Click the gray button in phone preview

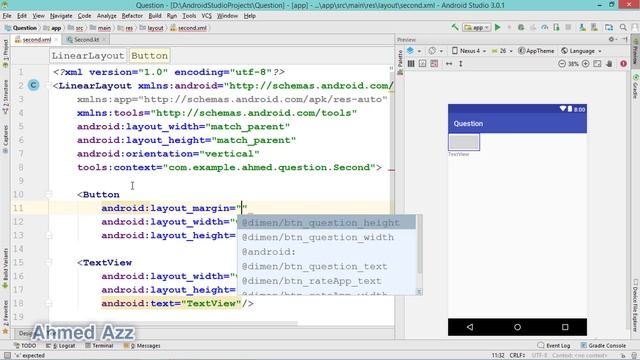click(464, 142)
